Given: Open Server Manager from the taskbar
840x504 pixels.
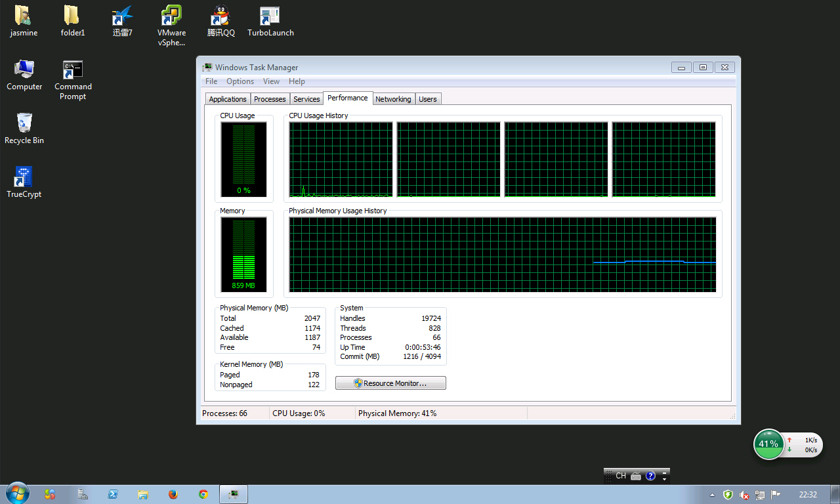Looking at the screenshot, I should [x=83, y=494].
